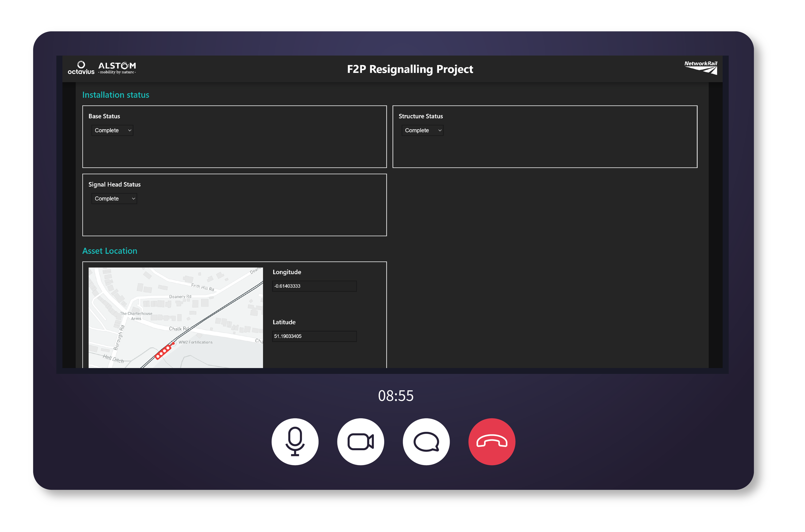Open the Base Status dropdown
This screenshot has width=805, height=532.
(x=112, y=130)
